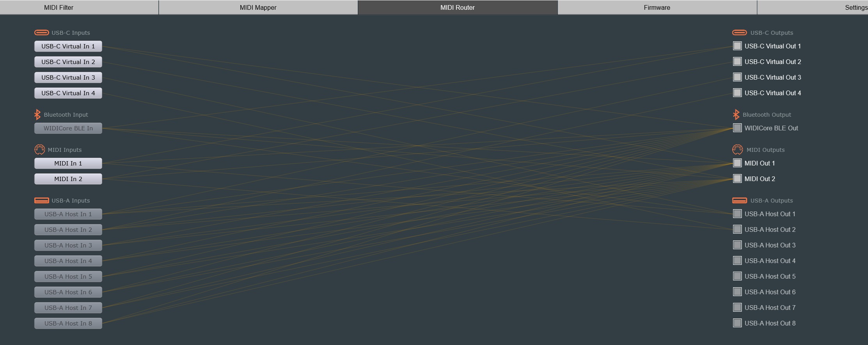Enable the WIDICore BLE Out checkbox

point(737,128)
